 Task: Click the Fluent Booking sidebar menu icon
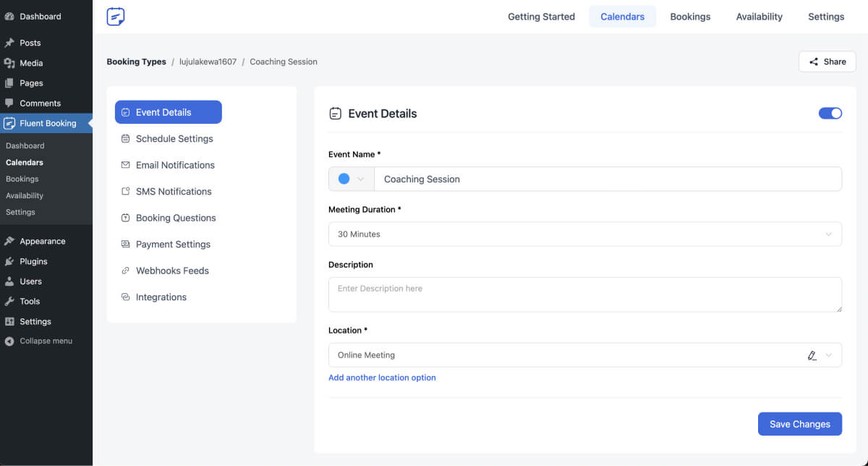[x=9, y=123]
